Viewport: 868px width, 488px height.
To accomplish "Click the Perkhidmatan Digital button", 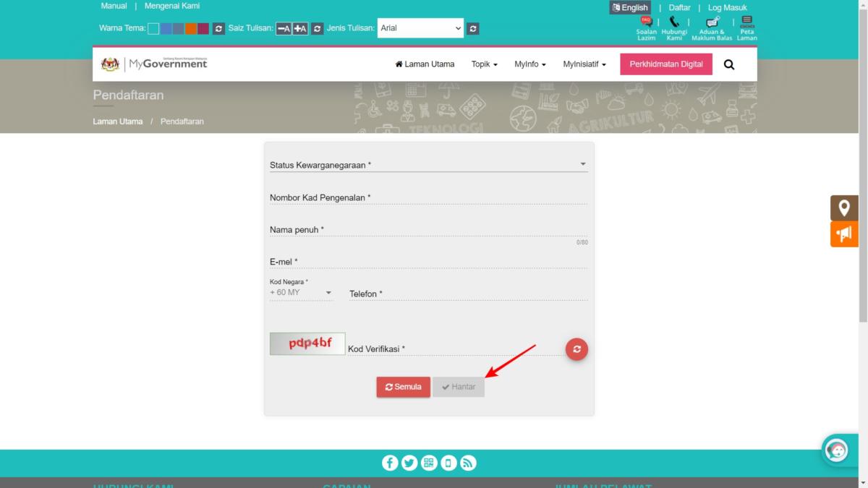I will tap(666, 64).
